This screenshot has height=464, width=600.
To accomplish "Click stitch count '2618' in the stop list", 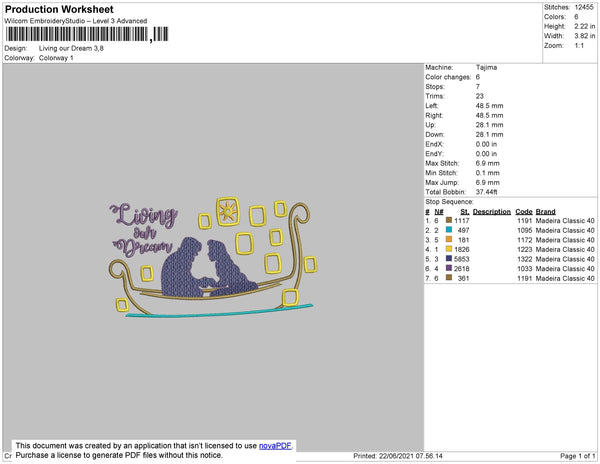I will click(461, 269).
